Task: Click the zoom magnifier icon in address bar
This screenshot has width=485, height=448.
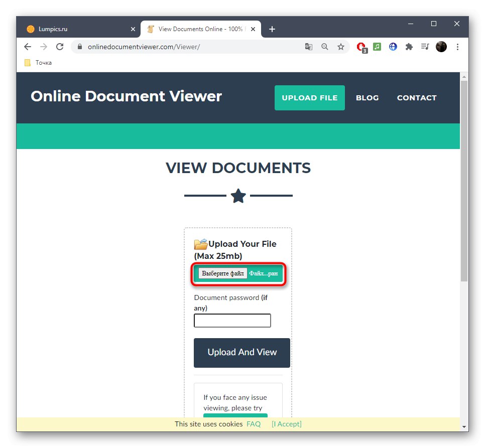Action: click(324, 47)
